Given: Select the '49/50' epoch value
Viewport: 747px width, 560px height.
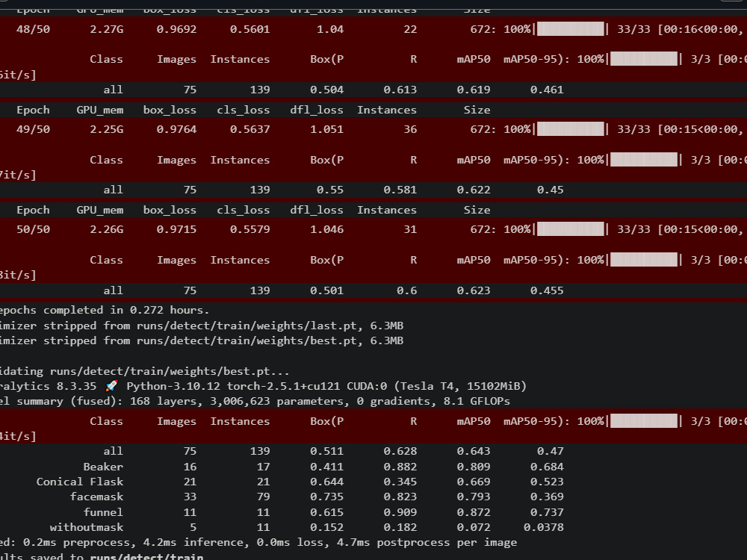Looking at the screenshot, I should [33, 129].
